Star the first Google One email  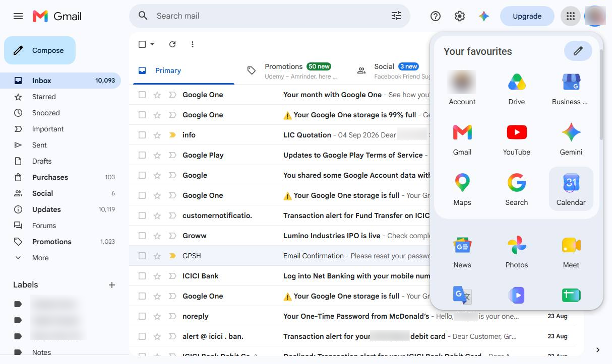157,95
